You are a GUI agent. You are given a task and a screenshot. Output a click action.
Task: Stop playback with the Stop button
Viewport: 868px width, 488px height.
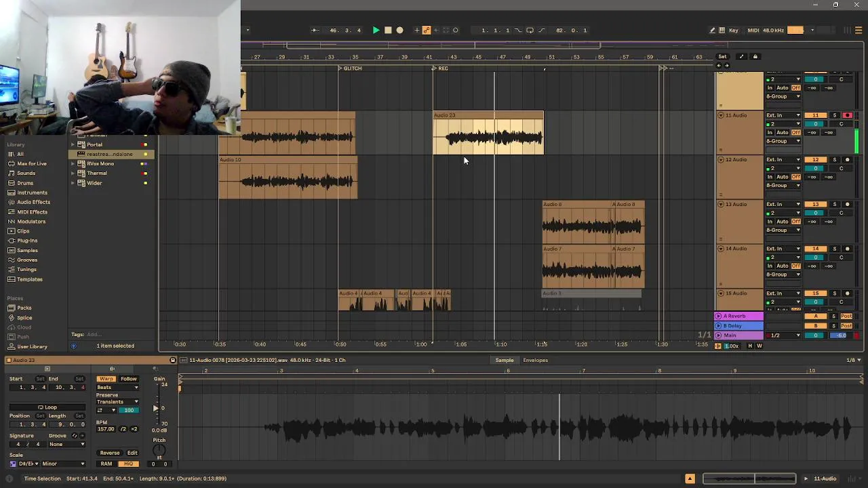[388, 30]
